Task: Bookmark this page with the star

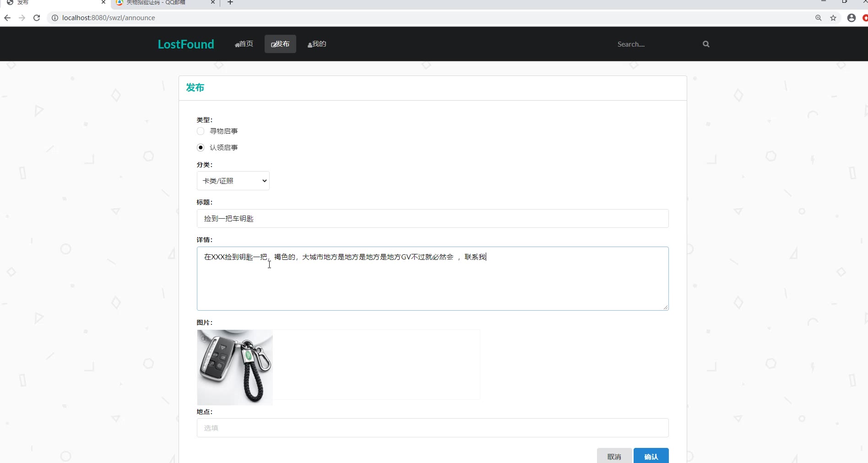Action: (x=833, y=18)
